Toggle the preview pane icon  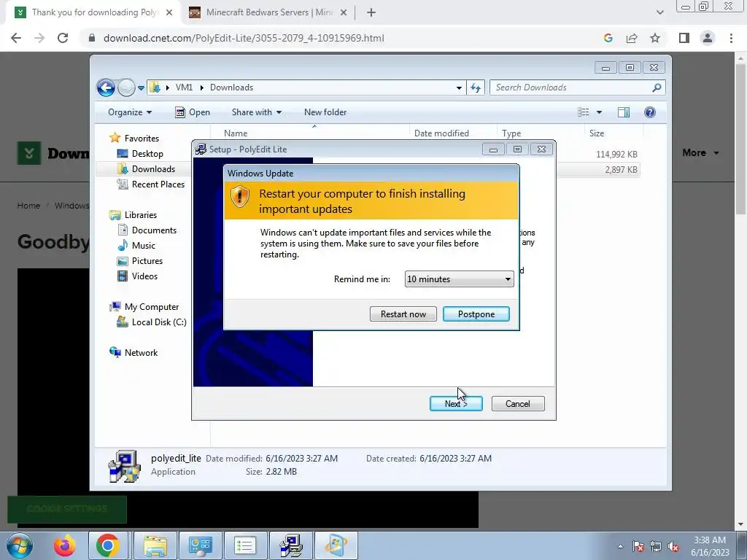(624, 112)
